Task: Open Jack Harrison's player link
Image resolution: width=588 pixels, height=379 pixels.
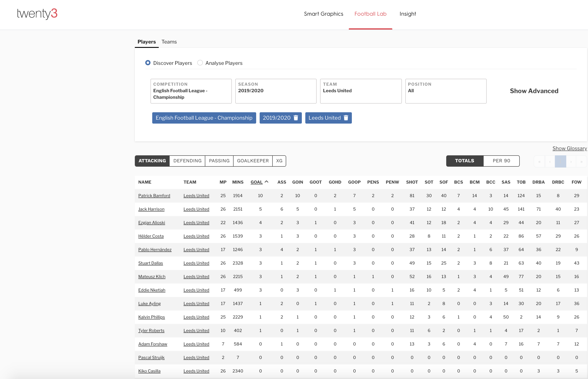Action: (151, 209)
